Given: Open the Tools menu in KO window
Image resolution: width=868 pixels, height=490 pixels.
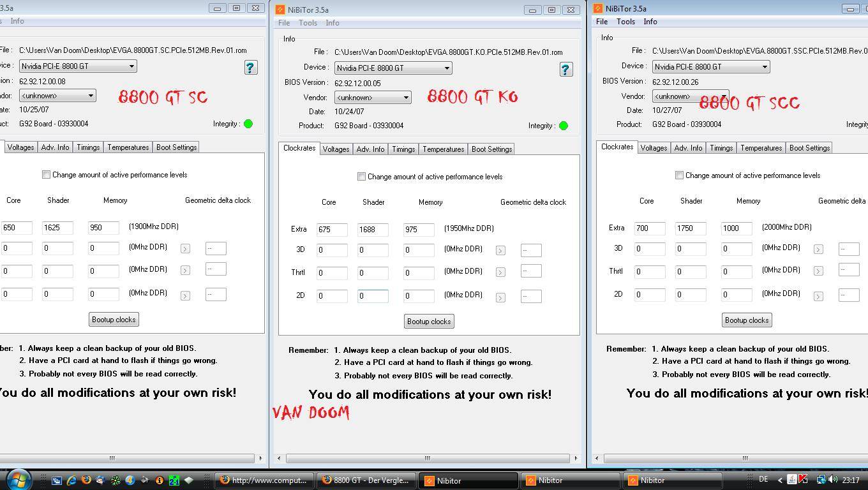Looking at the screenshot, I should point(308,23).
